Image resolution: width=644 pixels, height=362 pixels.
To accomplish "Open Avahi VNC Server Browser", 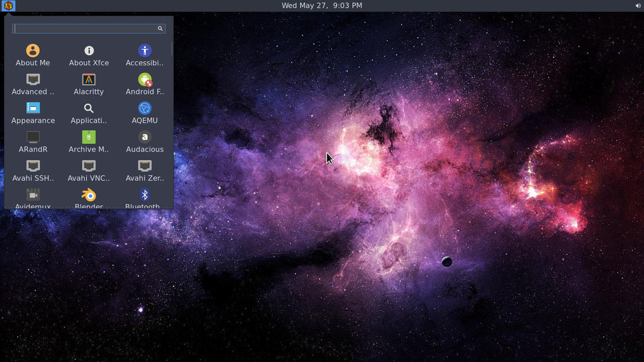I will tap(89, 169).
